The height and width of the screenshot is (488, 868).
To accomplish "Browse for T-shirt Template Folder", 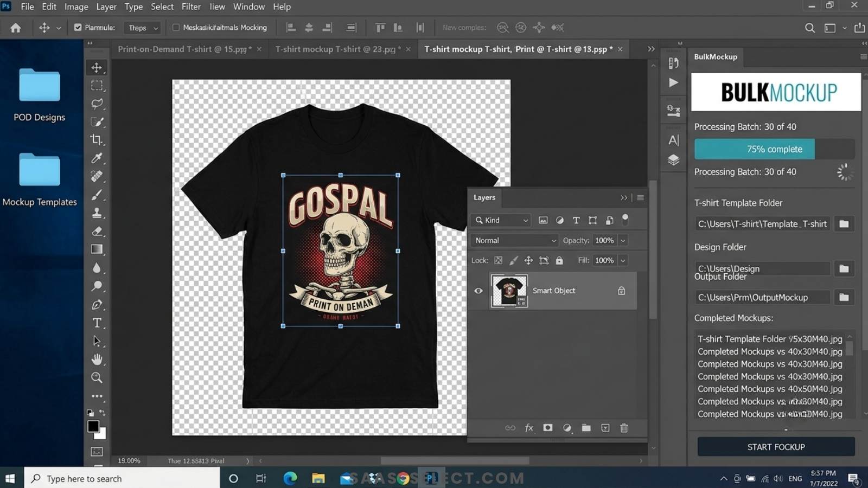I will 844,224.
